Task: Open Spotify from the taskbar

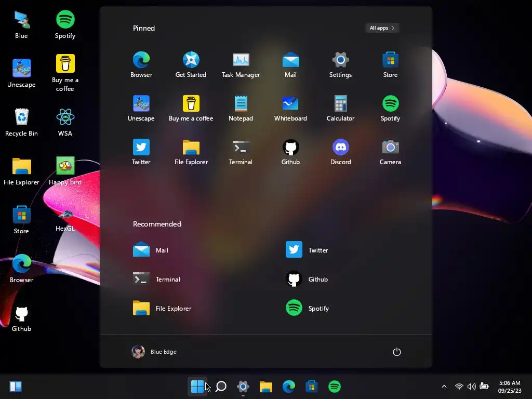Action: click(335, 387)
